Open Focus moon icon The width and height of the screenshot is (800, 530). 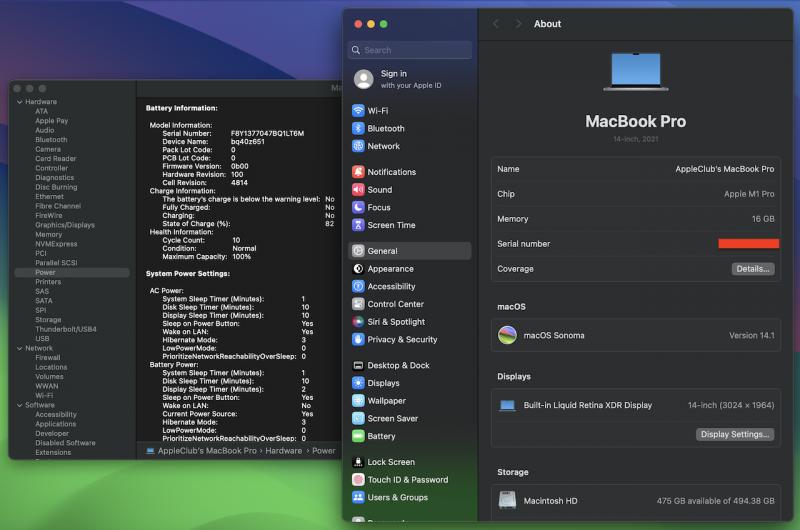tap(358, 207)
